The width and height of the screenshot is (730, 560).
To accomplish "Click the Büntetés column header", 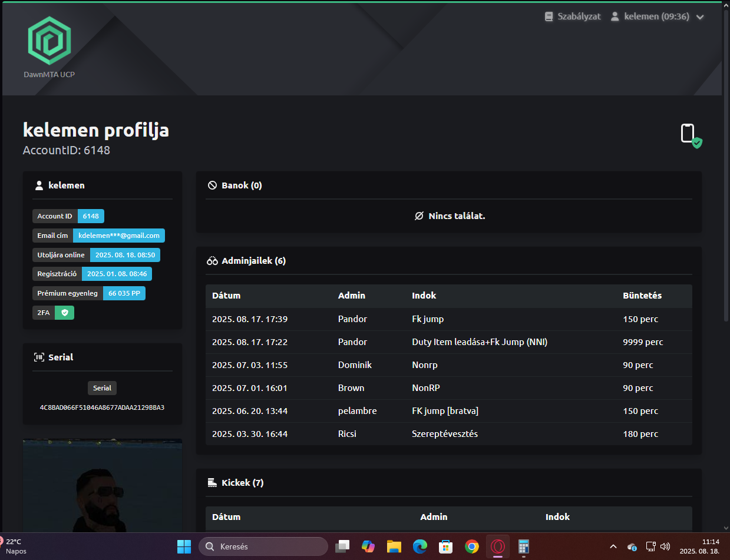I will [642, 296].
